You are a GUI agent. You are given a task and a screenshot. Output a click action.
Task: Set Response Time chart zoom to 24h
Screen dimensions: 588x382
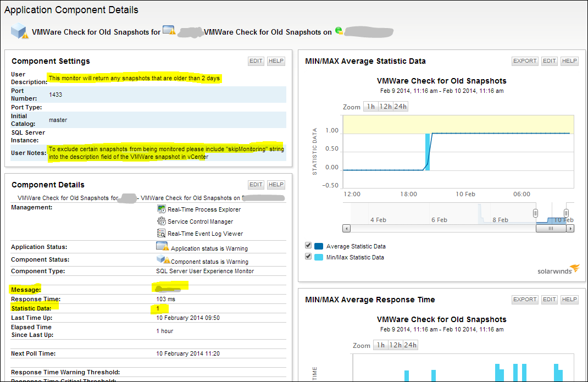411,345
